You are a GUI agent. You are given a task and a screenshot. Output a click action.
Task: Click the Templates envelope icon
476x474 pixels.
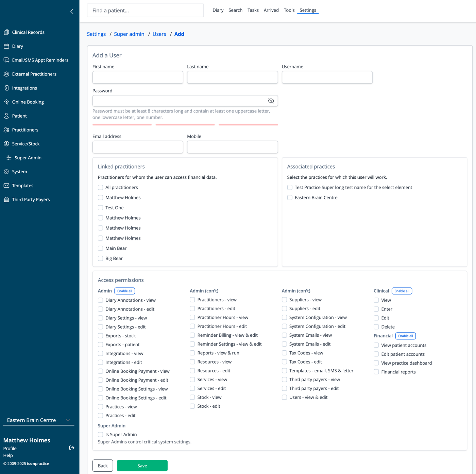[6, 186]
